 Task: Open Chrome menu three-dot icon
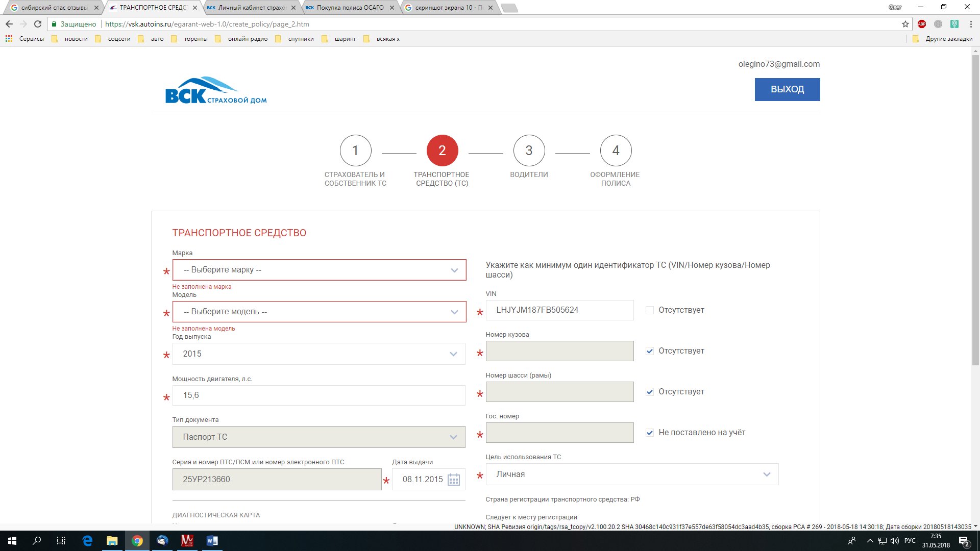coord(971,24)
